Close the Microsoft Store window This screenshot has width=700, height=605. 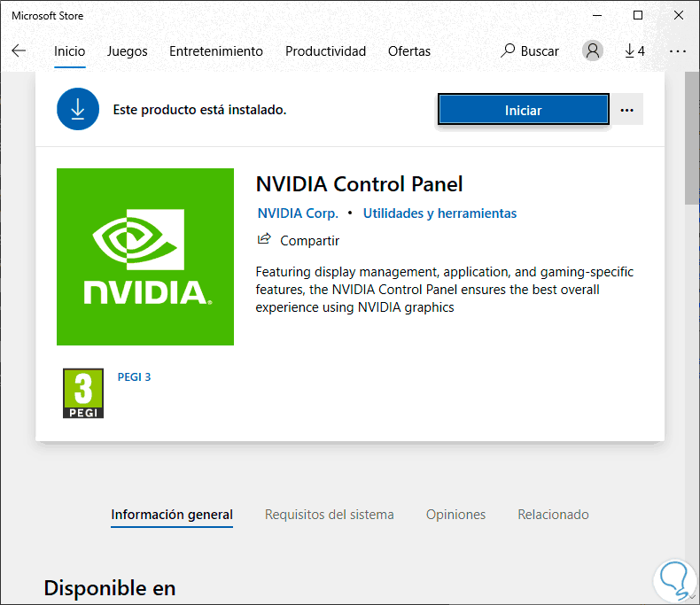(x=679, y=16)
